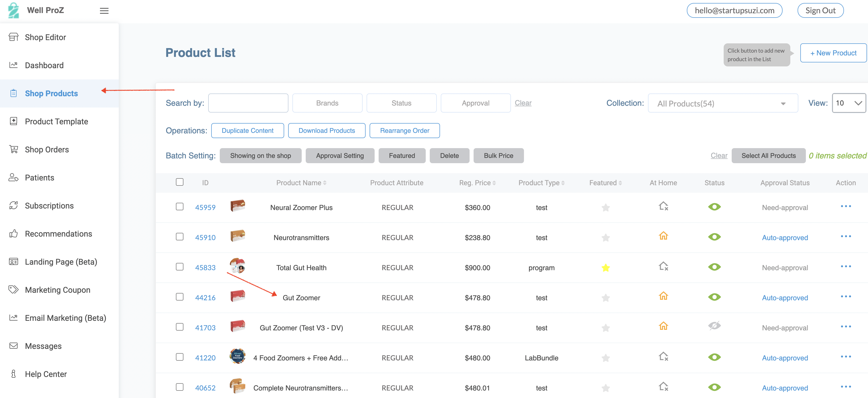
Task: Click the Duplicate Content button
Action: tap(247, 131)
